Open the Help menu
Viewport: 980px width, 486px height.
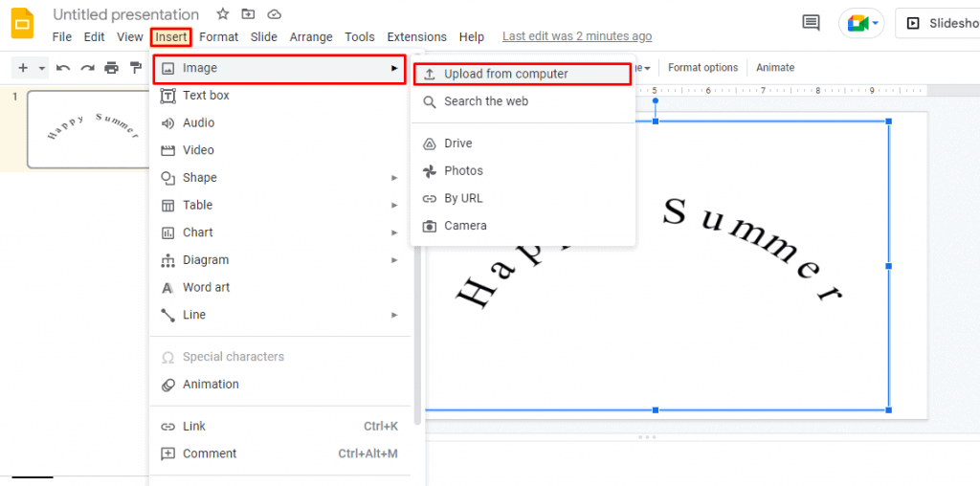pyautogui.click(x=471, y=37)
